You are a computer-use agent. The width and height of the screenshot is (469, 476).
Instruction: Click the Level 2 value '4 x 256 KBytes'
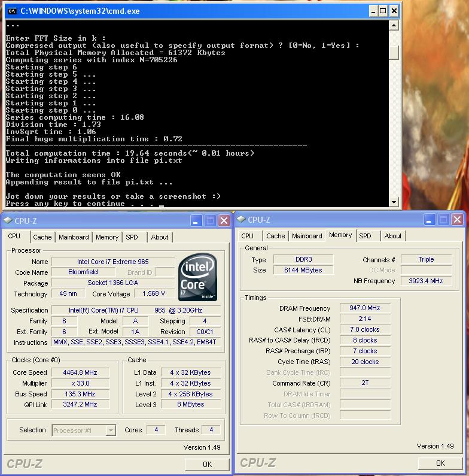[x=190, y=394]
